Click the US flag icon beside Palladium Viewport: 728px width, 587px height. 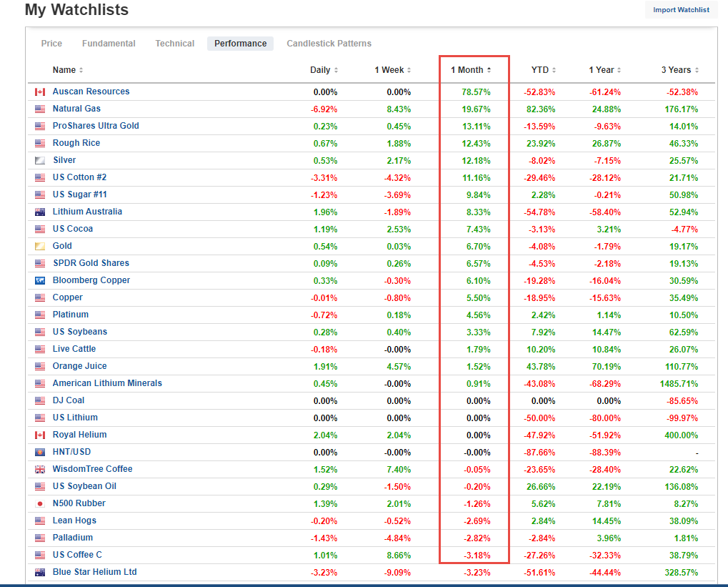tap(40, 538)
